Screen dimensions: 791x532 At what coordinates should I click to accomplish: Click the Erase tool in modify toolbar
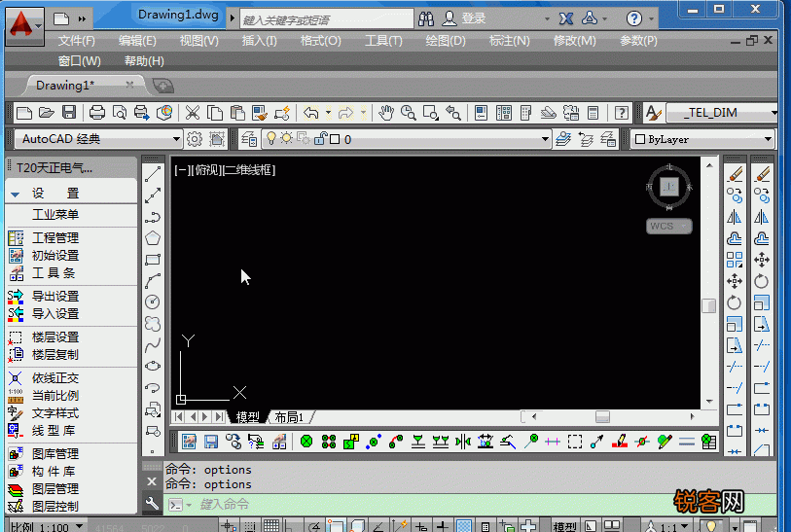tap(735, 174)
